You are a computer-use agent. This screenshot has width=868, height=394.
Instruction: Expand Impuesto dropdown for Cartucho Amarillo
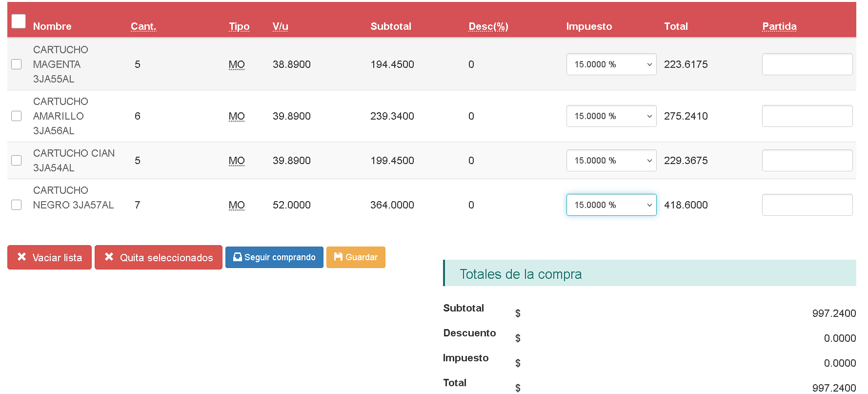[x=611, y=116]
